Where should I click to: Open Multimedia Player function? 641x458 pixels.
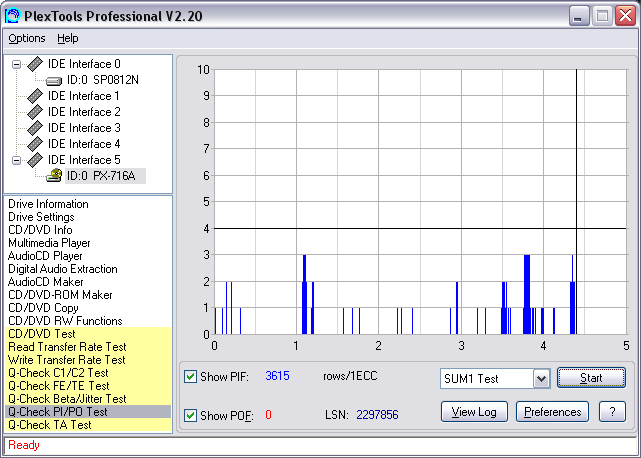click(49, 243)
